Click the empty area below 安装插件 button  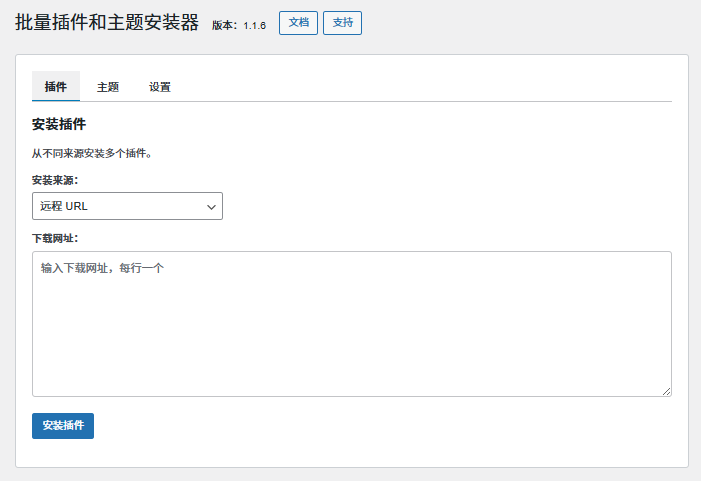click(x=351, y=453)
